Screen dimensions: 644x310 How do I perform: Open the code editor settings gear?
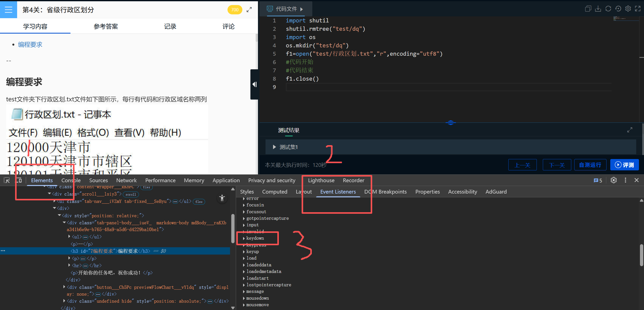click(628, 9)
